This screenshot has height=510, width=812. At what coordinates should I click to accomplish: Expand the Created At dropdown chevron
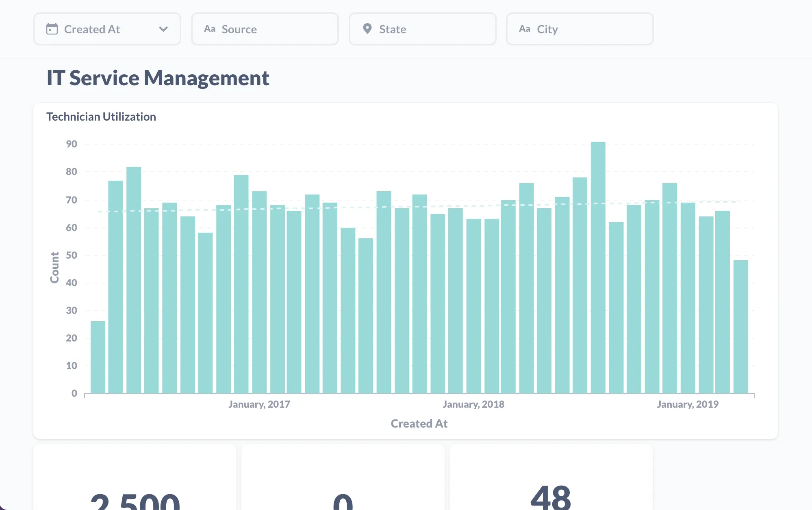click(x=163, y=29)
